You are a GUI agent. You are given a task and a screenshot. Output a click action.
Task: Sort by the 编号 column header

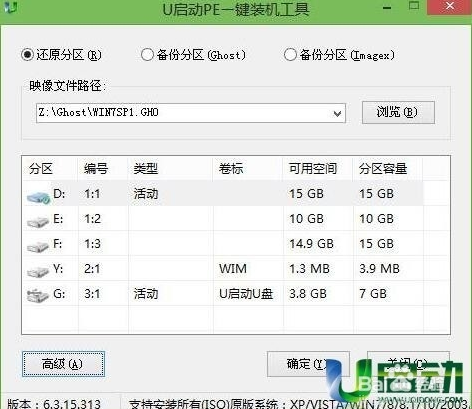pyautogui.click(x=96, y=169)
